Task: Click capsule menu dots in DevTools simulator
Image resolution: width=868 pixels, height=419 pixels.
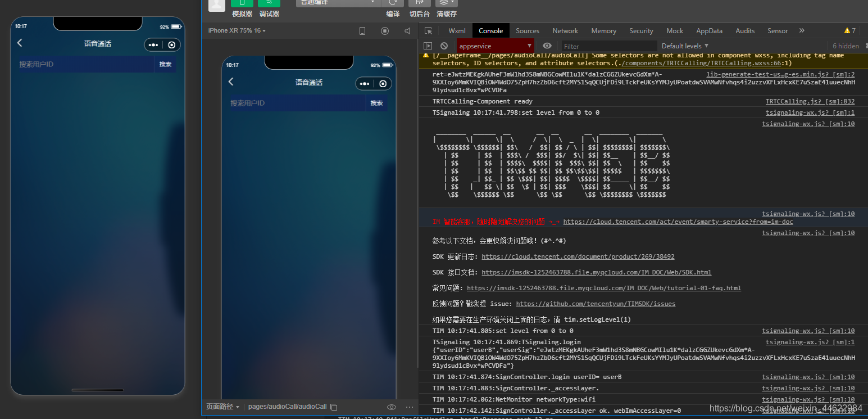Action: 365,84
